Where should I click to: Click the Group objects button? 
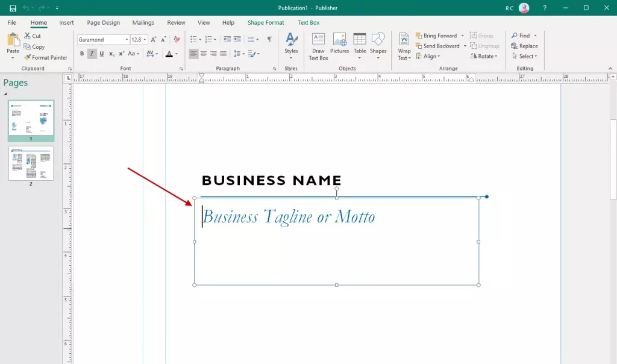click(481, 36)
